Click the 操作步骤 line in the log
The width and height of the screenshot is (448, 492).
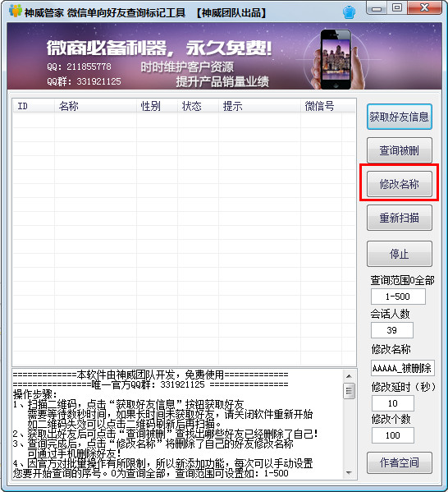click(x=35, y=394)
